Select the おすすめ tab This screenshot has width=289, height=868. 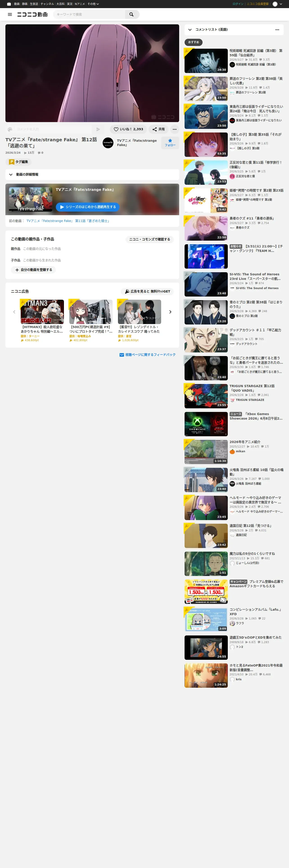pos(193,42)
